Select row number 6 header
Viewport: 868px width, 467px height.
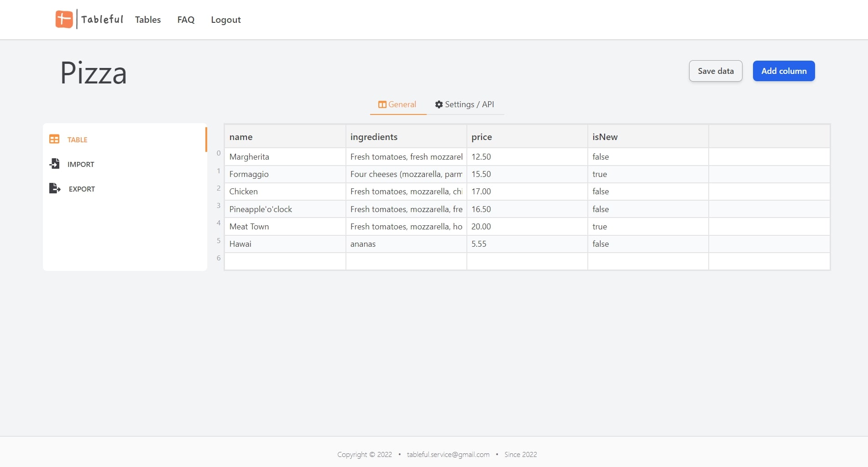(x=219, y=258)
